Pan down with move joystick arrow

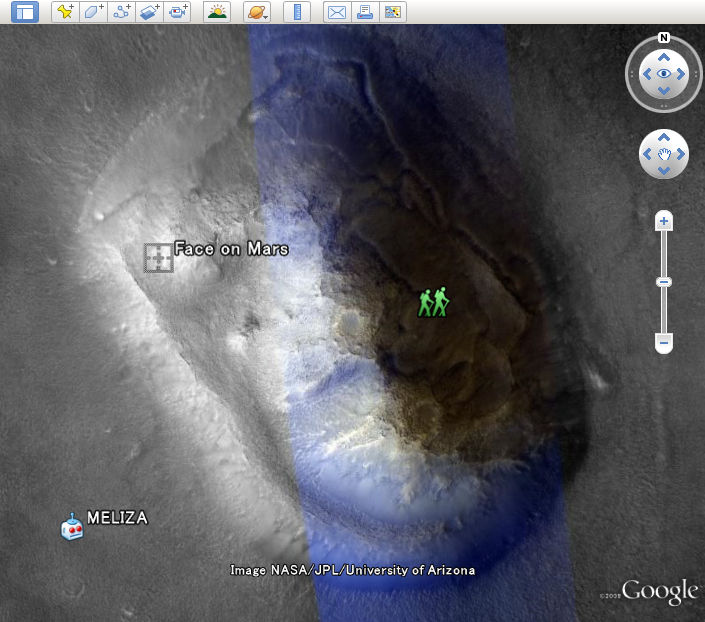pos(664,170)
